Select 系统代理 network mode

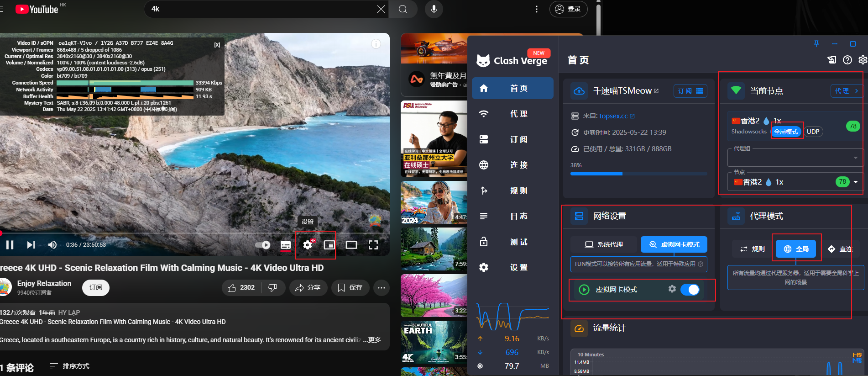tap(604, 244)
